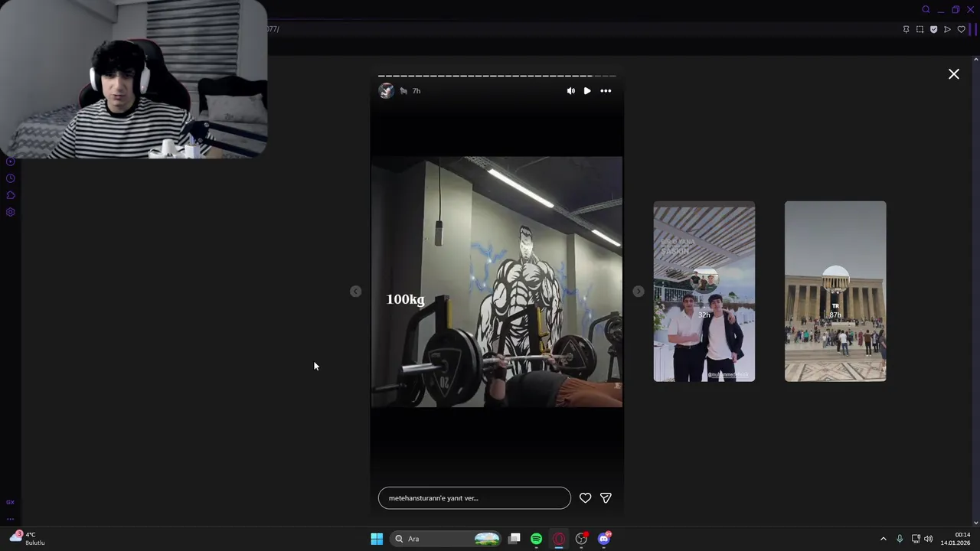
Task: Switch to the Opera GX taskbar icon
Action: (559, 539)
